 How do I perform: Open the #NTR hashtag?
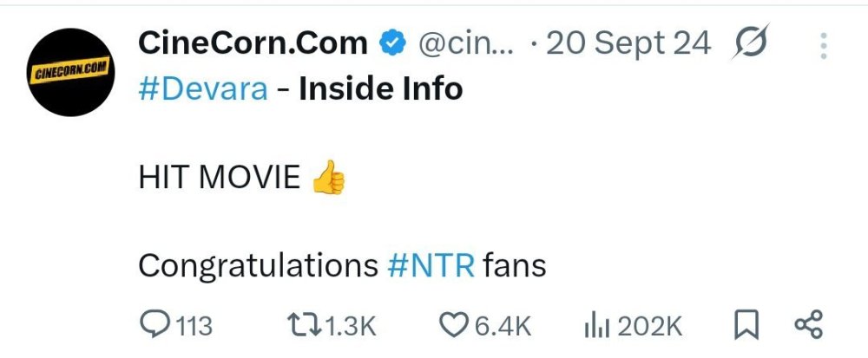pyautogui.click(x=431, y=266)
